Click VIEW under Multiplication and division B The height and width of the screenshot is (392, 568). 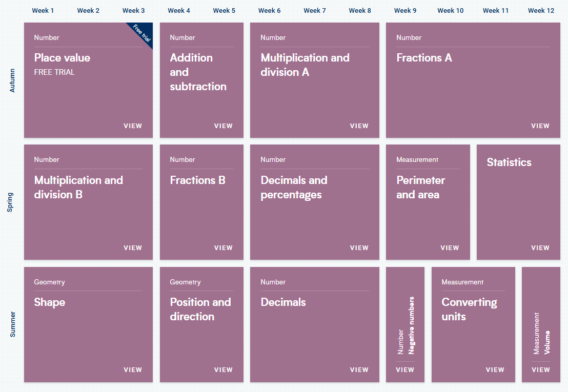133,248
